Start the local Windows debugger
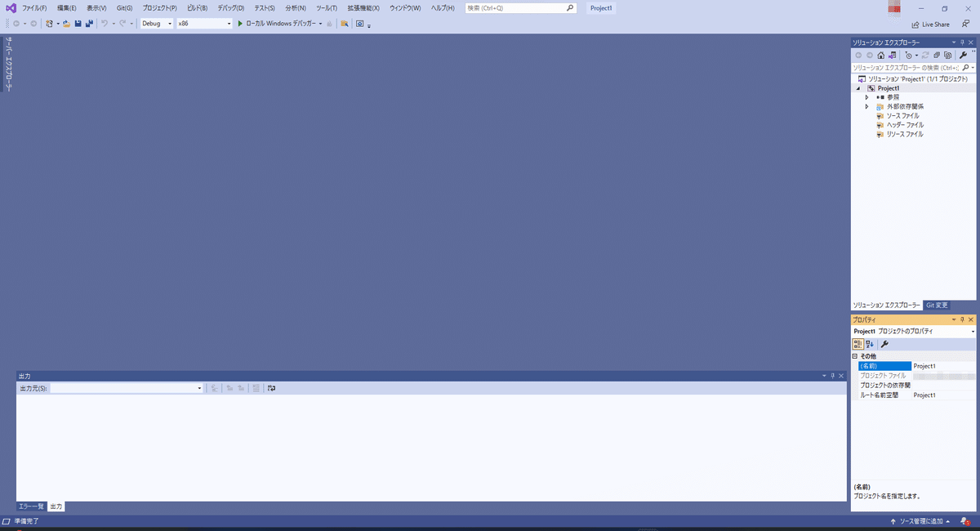Screen dimensions: 980x531 [x=276, y=24]
